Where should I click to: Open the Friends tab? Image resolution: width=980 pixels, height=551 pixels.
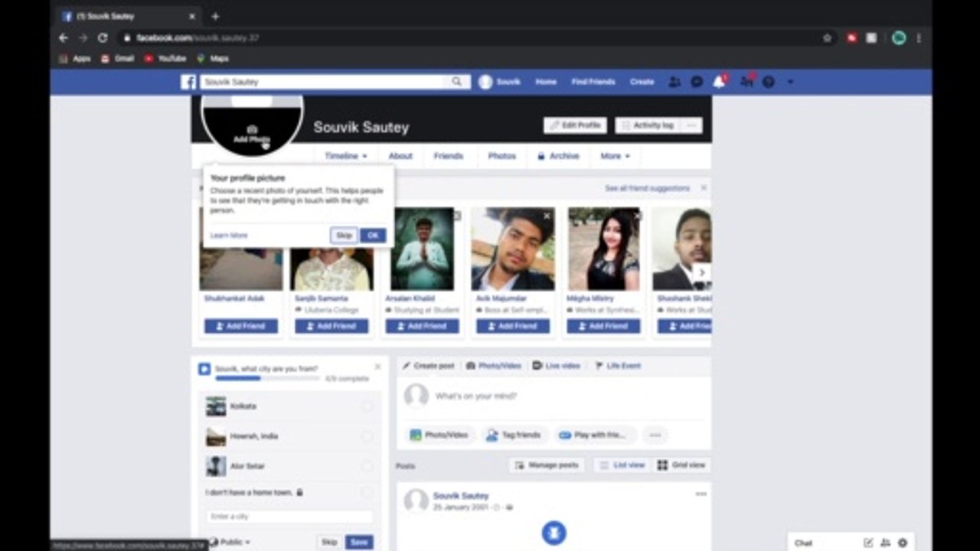tap(449, 156)
